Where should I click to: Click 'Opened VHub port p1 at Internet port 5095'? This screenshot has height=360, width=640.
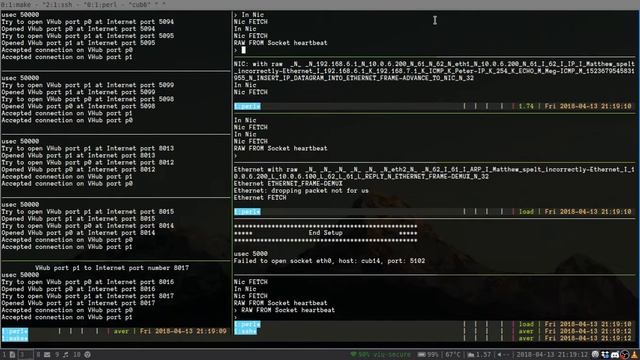click(x=78, y=43)
